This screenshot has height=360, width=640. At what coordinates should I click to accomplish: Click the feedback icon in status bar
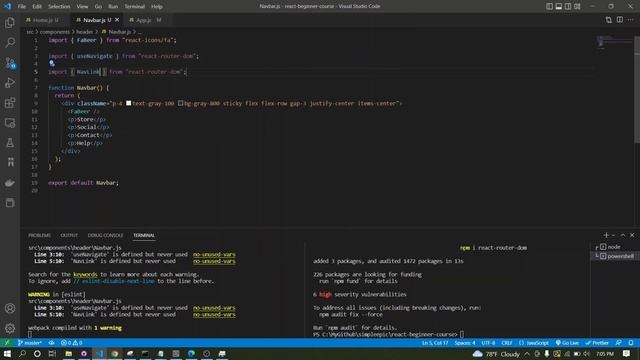point(619,343)
